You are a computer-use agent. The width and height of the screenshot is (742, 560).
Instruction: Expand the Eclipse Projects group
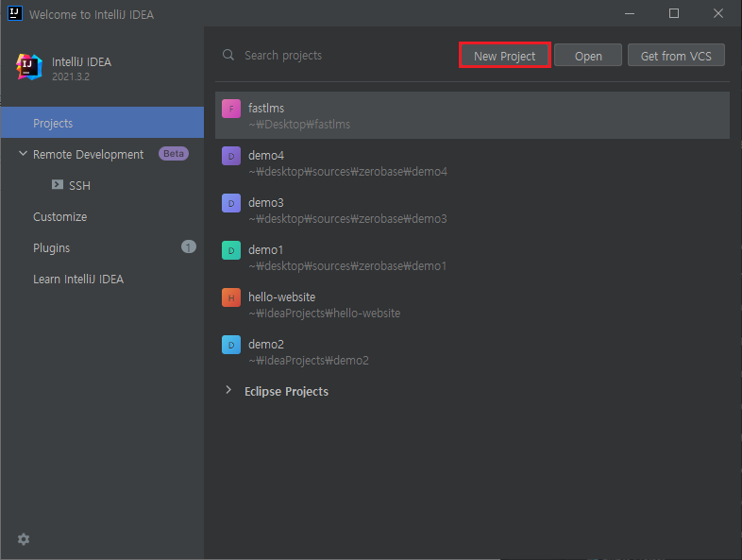coord(228,390)
